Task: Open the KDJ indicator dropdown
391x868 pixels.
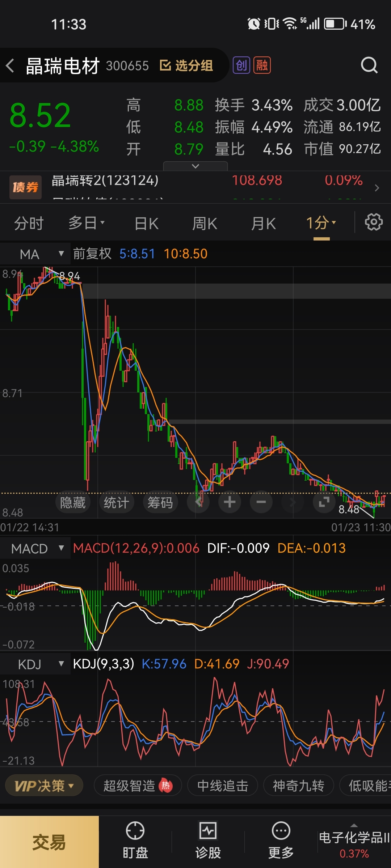Action: tap(35, 664)
